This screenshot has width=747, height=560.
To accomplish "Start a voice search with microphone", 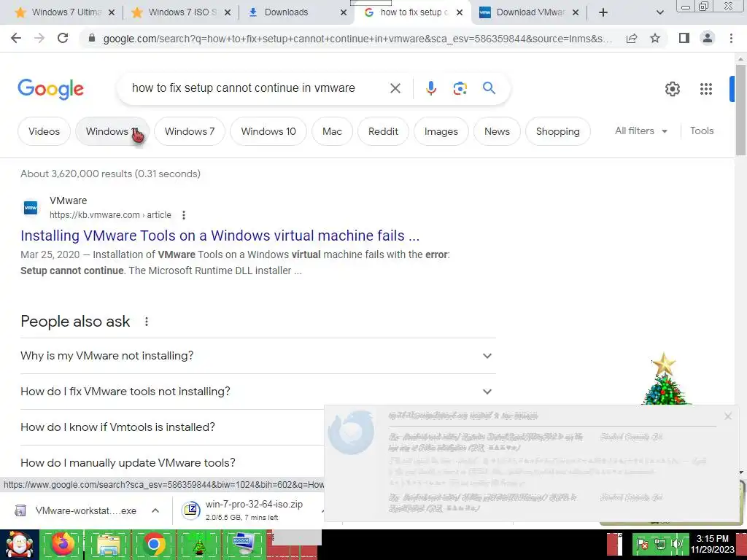I will (430, 88).
